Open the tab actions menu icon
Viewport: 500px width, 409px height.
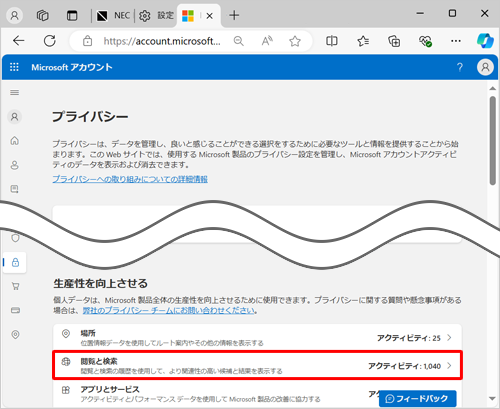[72, 15]
